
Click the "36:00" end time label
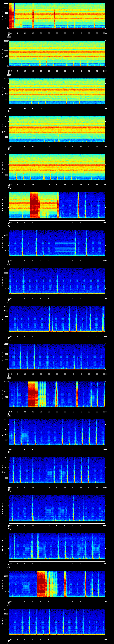pyautogui.click(x=105, y=525)
